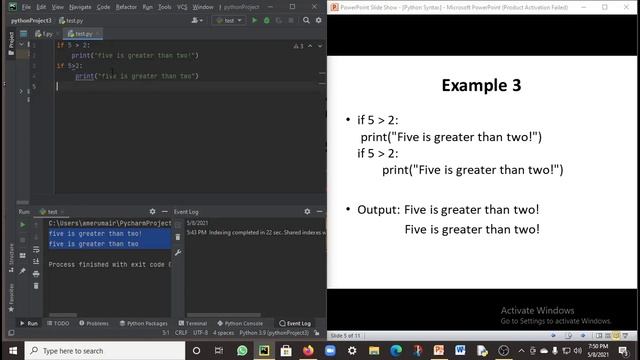
Task: Click restore layout icon in Run panel
Action: pyautogui.click(x=22, y=256)
